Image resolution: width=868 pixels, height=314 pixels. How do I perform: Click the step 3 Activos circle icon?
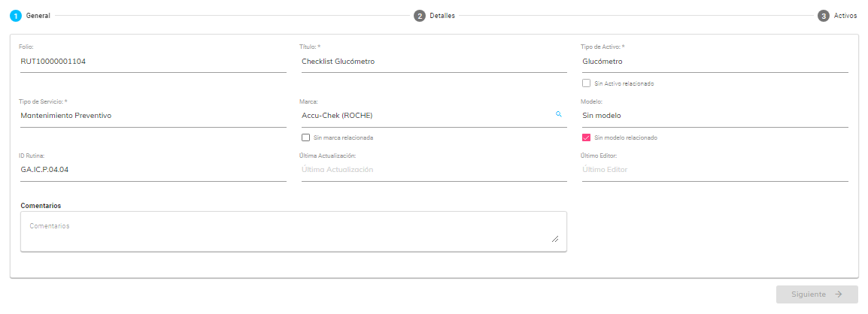pos(824,16)
